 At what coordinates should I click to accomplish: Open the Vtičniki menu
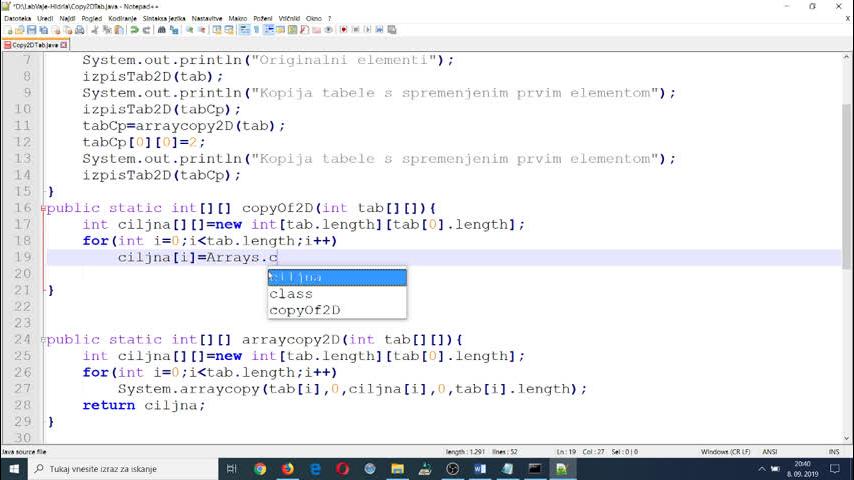point(289,19)
